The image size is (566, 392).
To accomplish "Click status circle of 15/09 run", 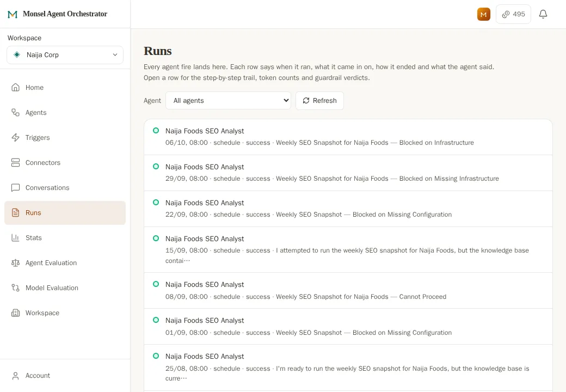I will [156, 238].
